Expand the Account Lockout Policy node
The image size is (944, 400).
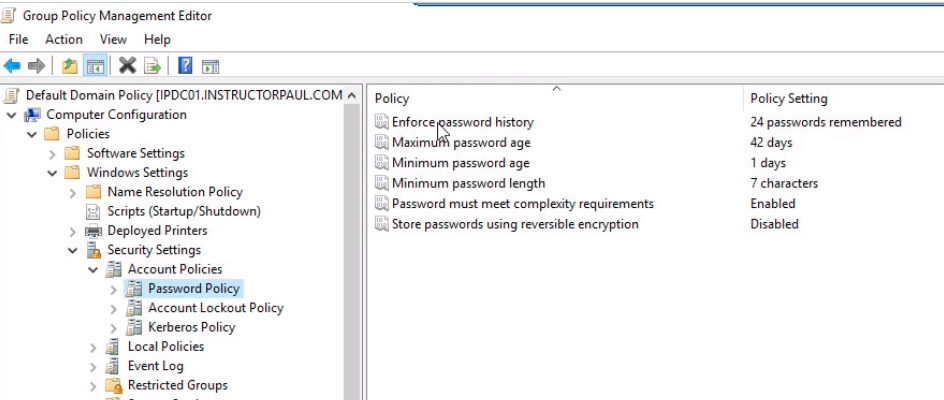point(114,308)
